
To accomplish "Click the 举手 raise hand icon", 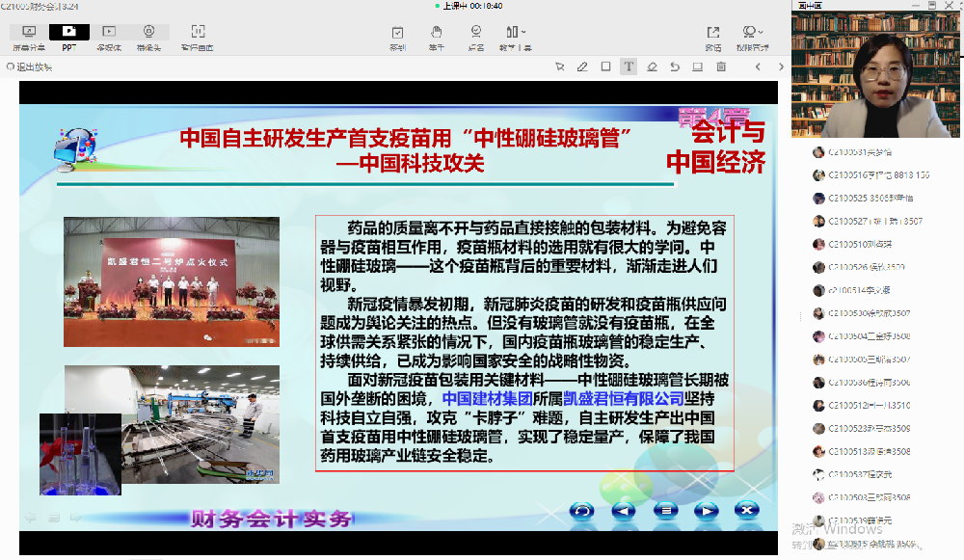I will click(x=437, y=37).
